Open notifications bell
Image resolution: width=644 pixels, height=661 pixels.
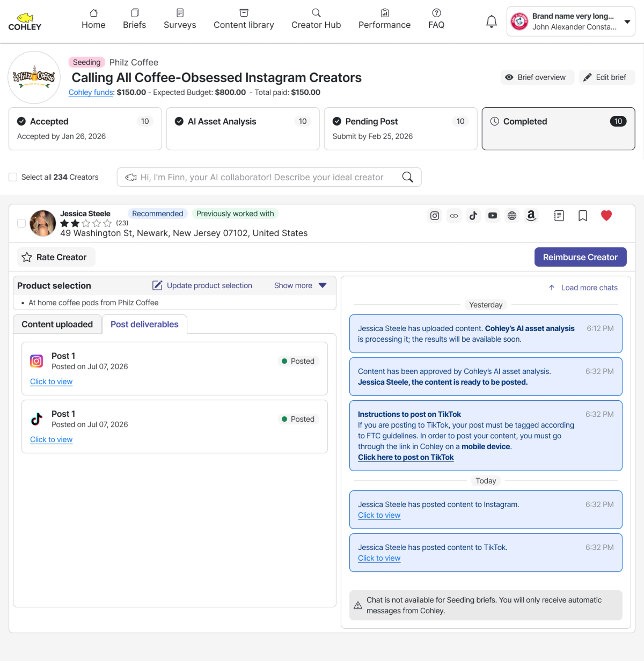[492, 21]
